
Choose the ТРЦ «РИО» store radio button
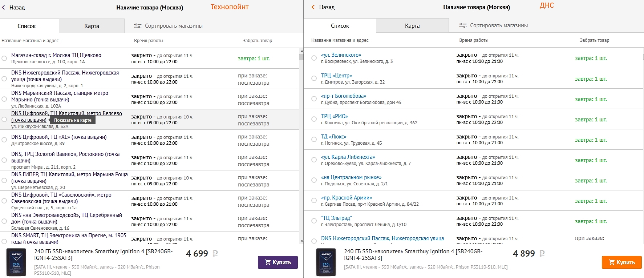click(314, 119)
